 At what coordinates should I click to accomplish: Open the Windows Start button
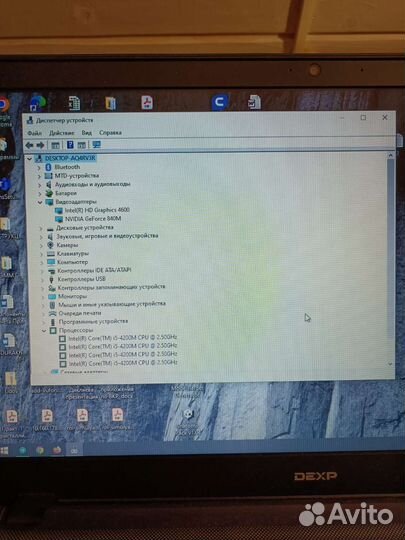4,450
